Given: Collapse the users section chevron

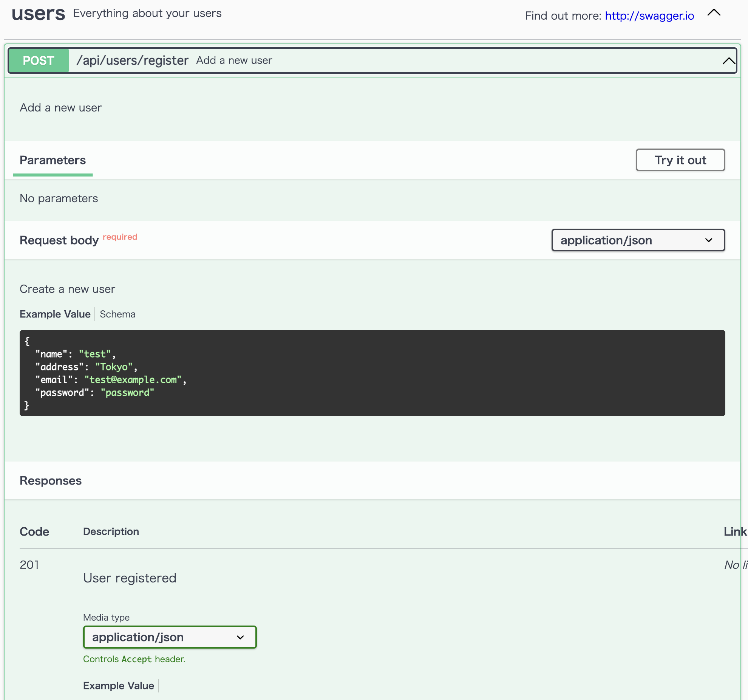Looking at the screenshot, I should point(714,13).
